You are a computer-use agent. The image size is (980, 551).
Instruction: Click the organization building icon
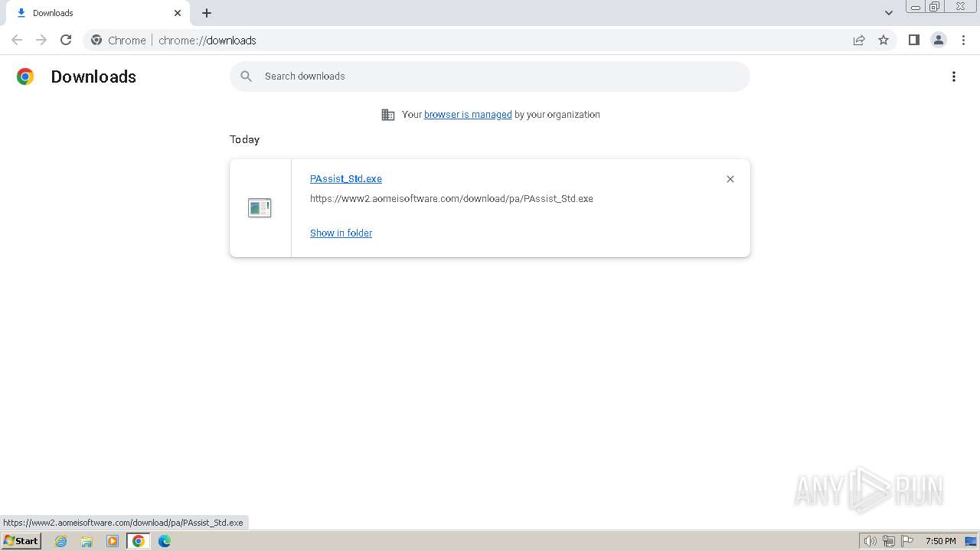(388, 115)
